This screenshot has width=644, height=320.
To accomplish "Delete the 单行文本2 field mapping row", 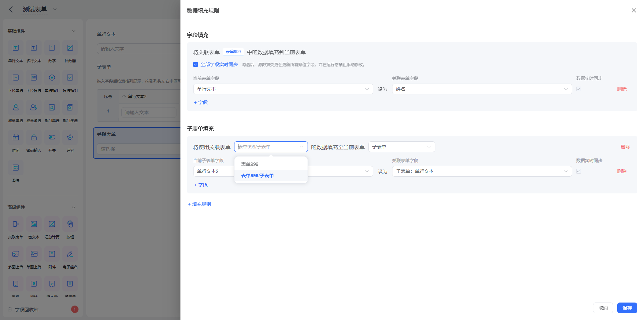I will (x=622, y=171).
